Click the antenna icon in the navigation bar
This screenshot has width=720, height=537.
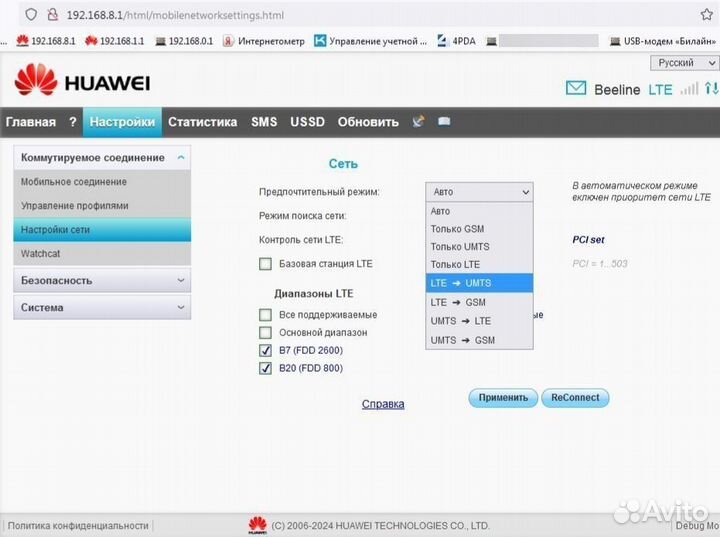click(418, 121)
